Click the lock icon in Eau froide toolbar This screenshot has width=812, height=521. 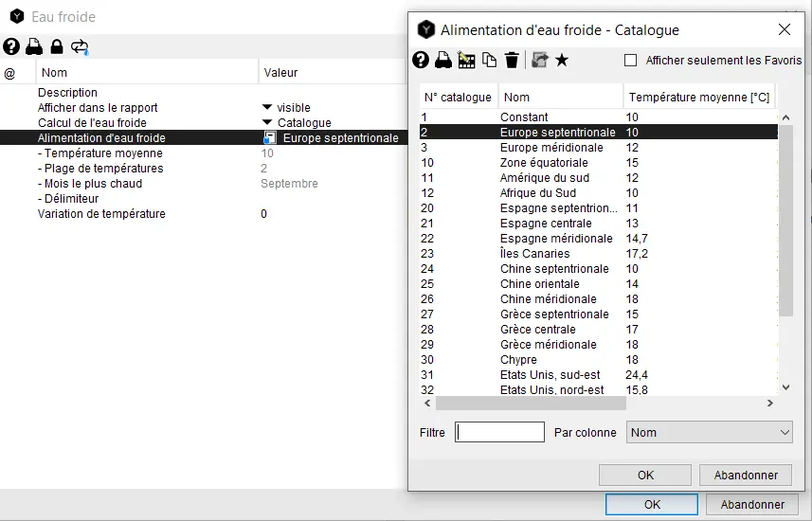point(57,46)
